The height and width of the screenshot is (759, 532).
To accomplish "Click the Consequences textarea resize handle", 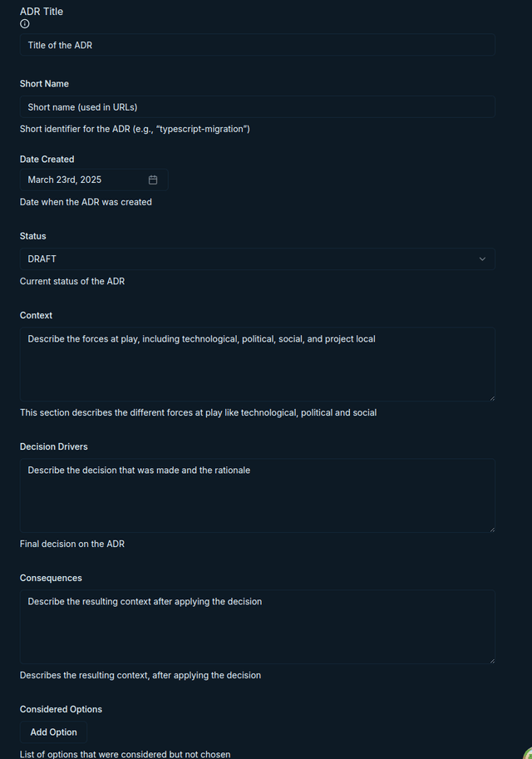I will point(491,661).
